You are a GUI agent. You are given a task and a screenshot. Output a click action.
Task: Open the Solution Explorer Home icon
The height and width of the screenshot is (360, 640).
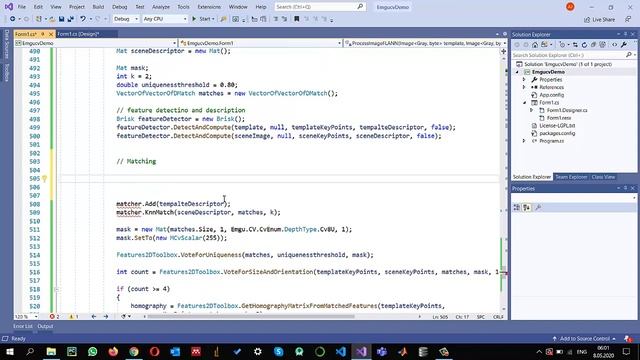click(535, 45)
